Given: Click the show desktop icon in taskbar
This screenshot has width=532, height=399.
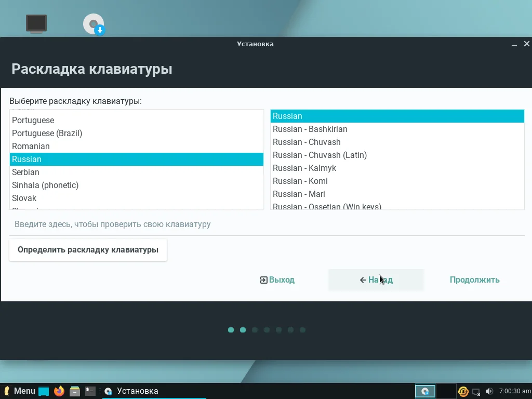Looking at the screenshot, I should pos(44,391).
